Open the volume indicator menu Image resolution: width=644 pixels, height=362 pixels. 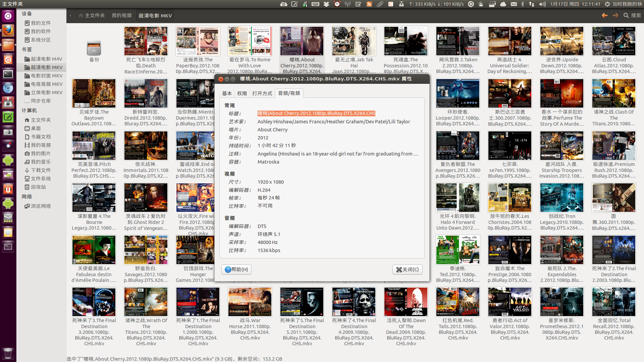pyautogui.click(x=542, y=4)
